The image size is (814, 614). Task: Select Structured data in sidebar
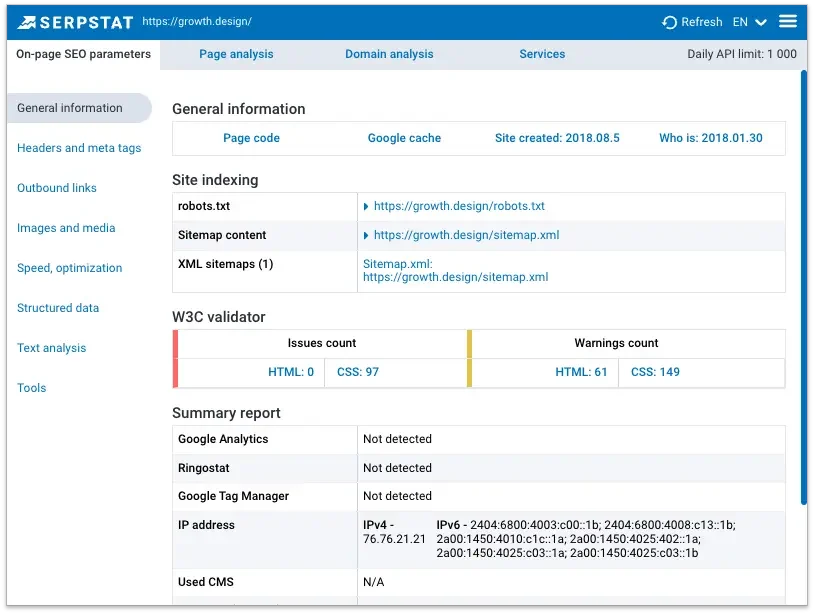click(x=58, y=307)
